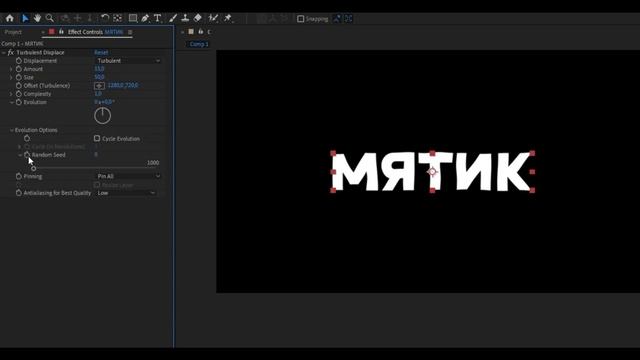Collapse the Random Seed property
This screenshot has height=360, width=640.
pyautogui.click(x=20, y=155)
